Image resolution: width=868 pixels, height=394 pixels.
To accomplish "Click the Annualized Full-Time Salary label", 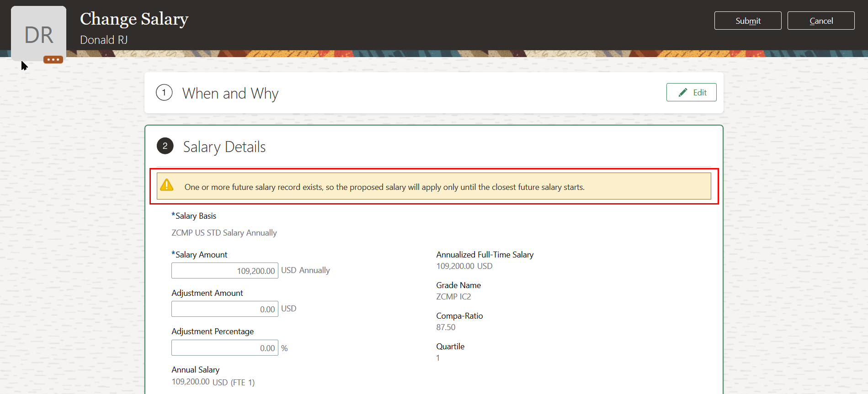I will click(x=485, y=255).
